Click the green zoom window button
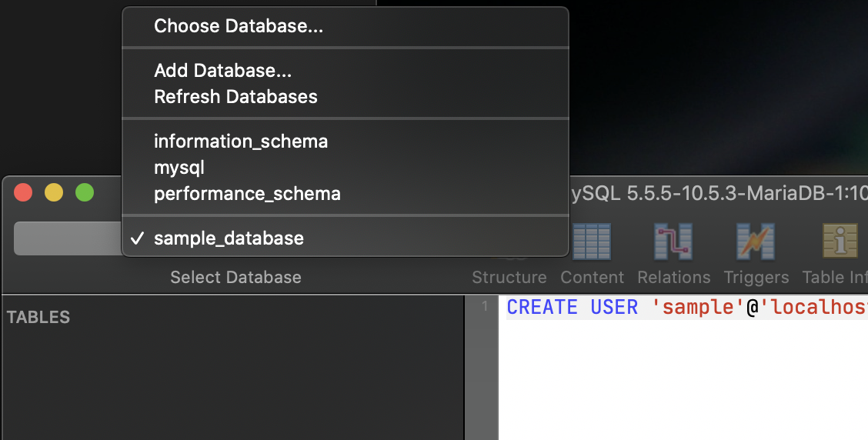 coord(84,192)
